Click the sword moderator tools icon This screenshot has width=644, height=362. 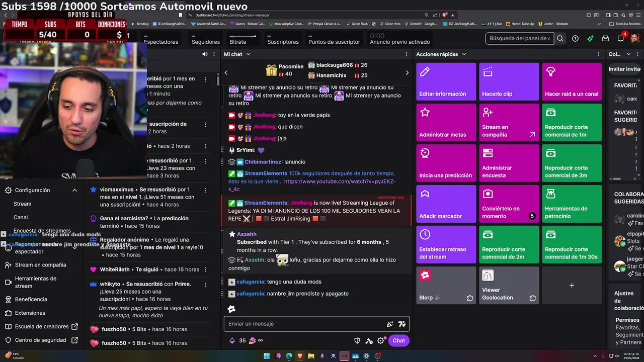[369, 340]
